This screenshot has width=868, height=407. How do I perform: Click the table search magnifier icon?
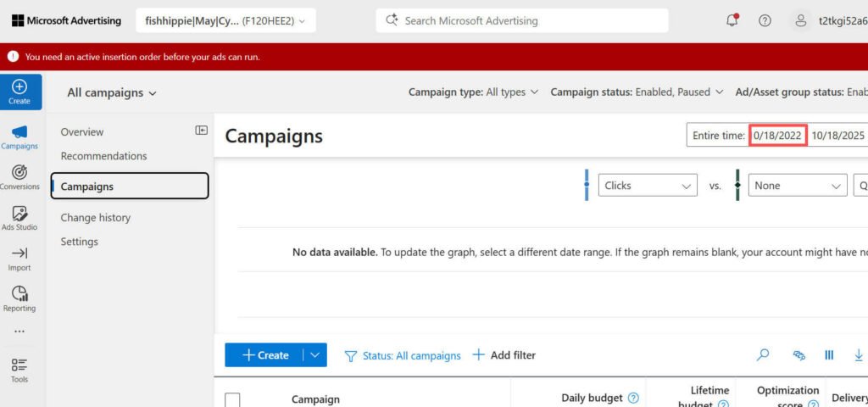click(x=763, y=354)
